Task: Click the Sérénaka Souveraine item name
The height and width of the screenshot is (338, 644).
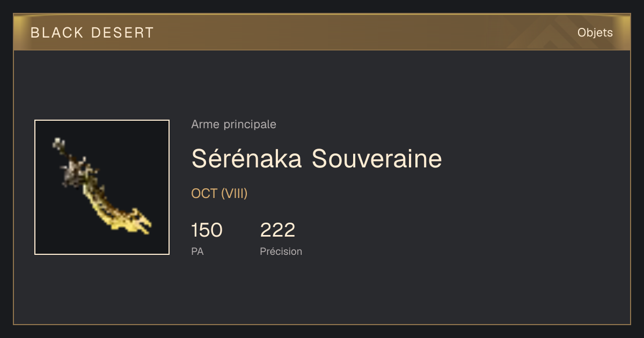Action: tap(317, 158)
